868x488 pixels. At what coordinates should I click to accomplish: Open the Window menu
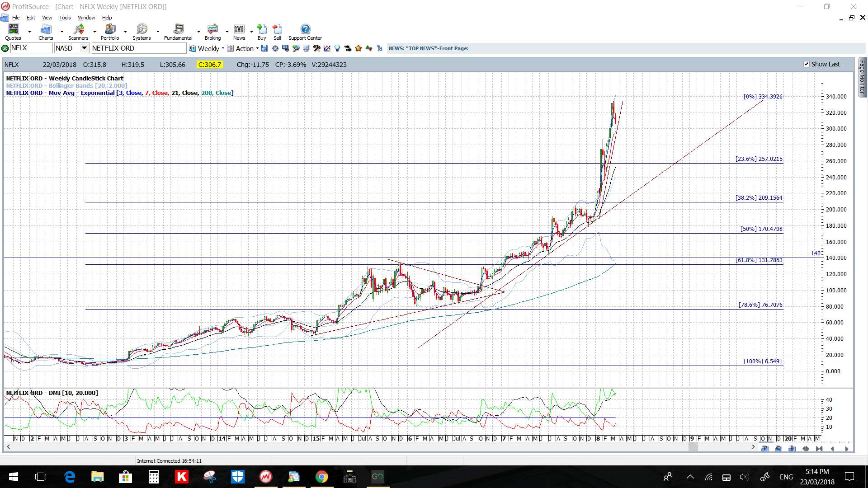86,18
